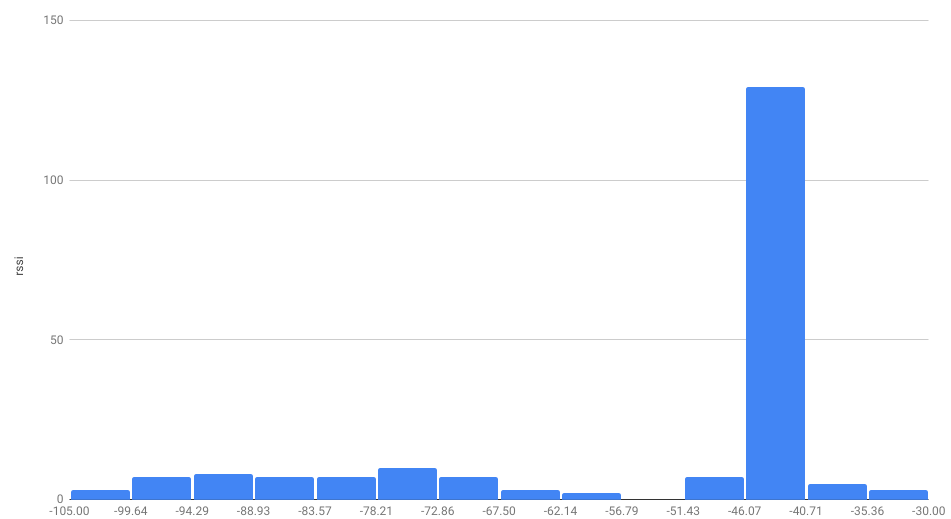This screenshot has width=951, height=519.
Task: Click the bar between -51.43 and -46.07
Action: (714, 488)
